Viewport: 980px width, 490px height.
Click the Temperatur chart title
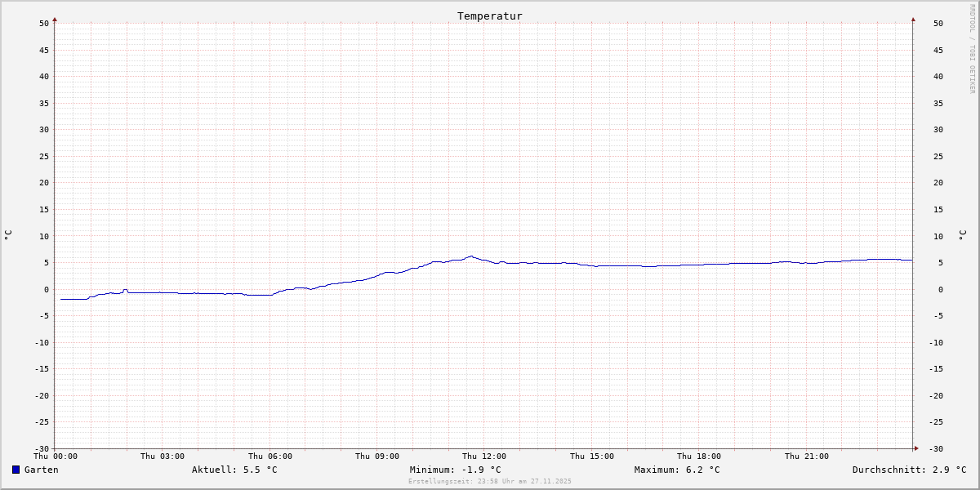(489, 16)
